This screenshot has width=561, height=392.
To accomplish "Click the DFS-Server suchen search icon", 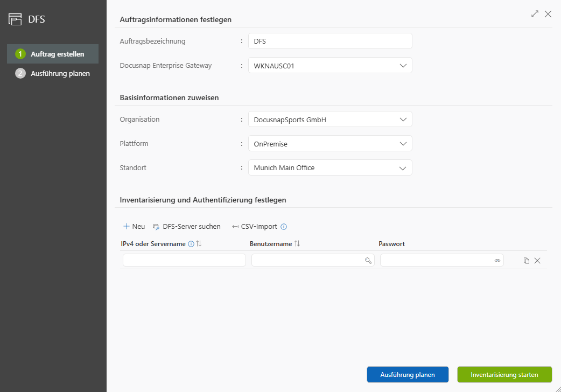I will [x=156, y=227].
